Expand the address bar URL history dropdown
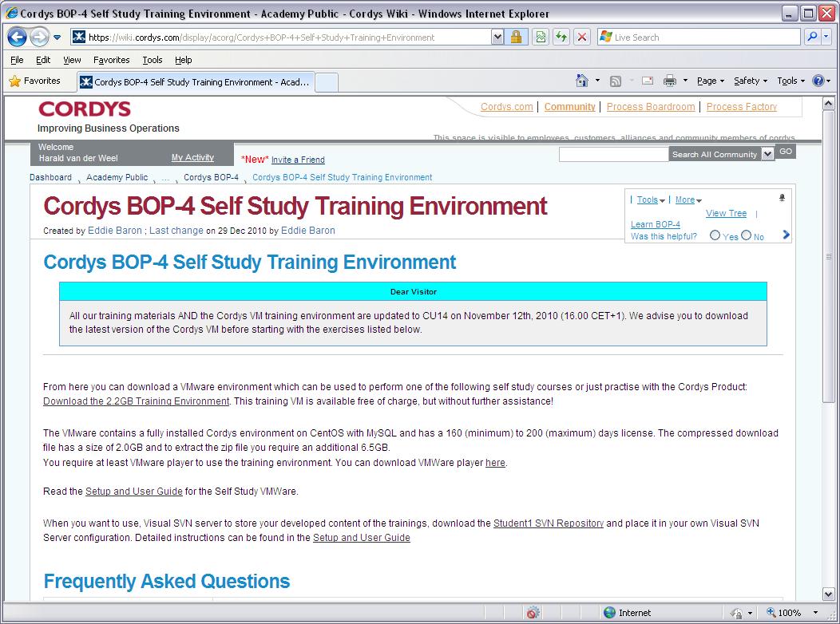The height and width of the screenshot is (624, 840). pyautogui.click(x=497, y=38)
